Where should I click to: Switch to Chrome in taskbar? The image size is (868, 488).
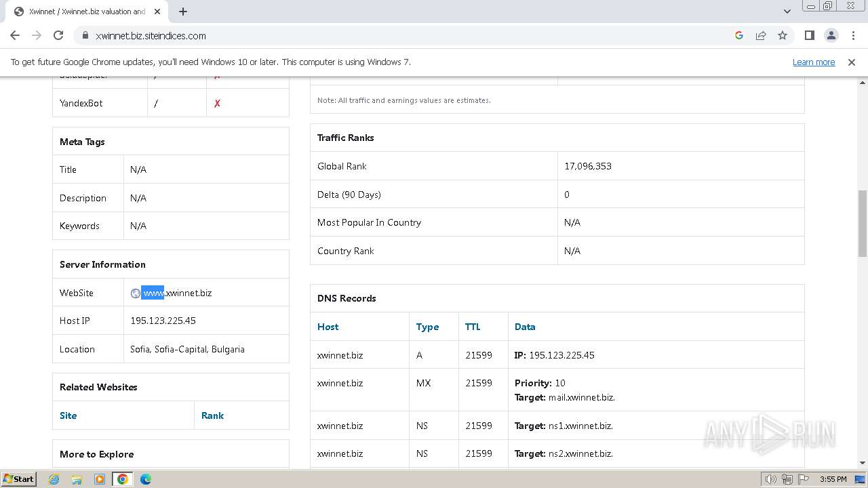(x=123, y=479)
